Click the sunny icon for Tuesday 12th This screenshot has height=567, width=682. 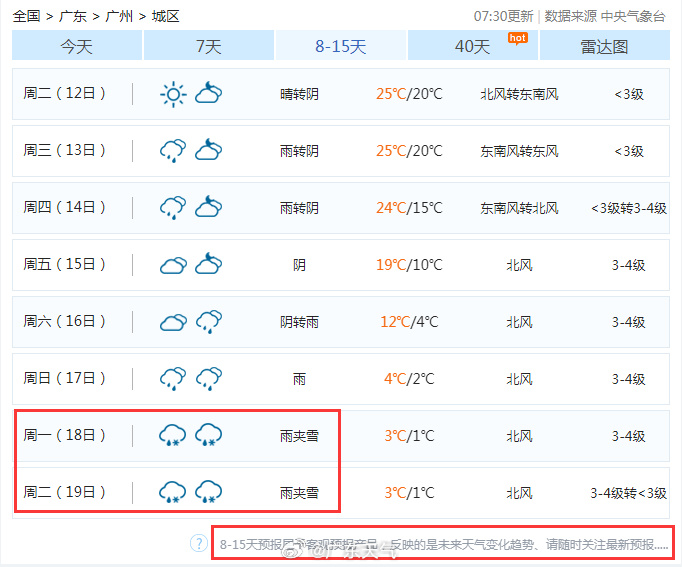click(x=173, y=94)
